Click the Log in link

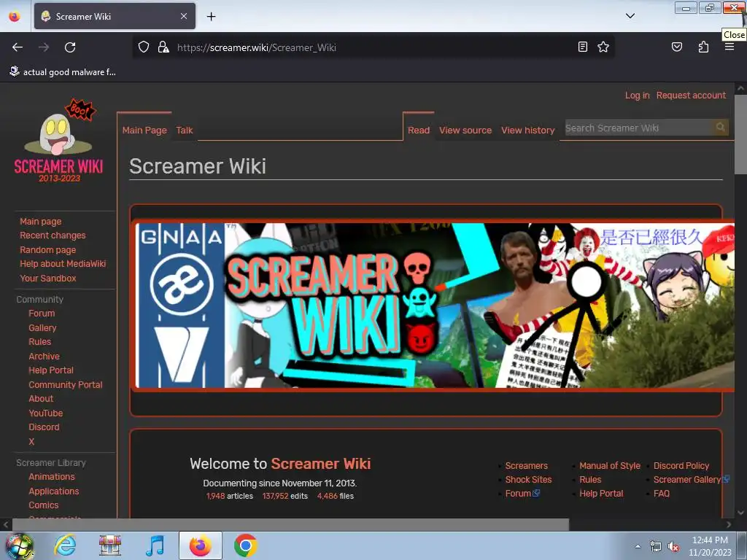tap(638, 96)
